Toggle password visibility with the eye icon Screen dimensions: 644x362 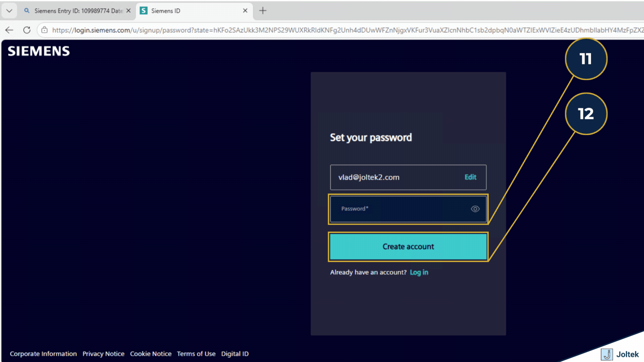tap(475, 209)
